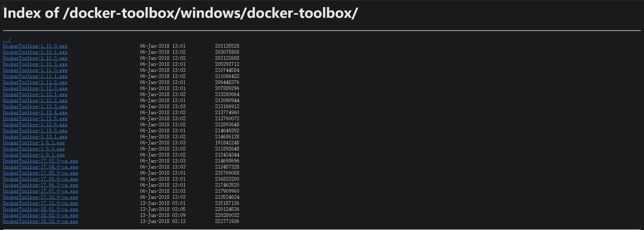Click DockerToolbox-1.12.0.exe file link
This screenshot has height=230, width=644.
[x=35, y=88]
